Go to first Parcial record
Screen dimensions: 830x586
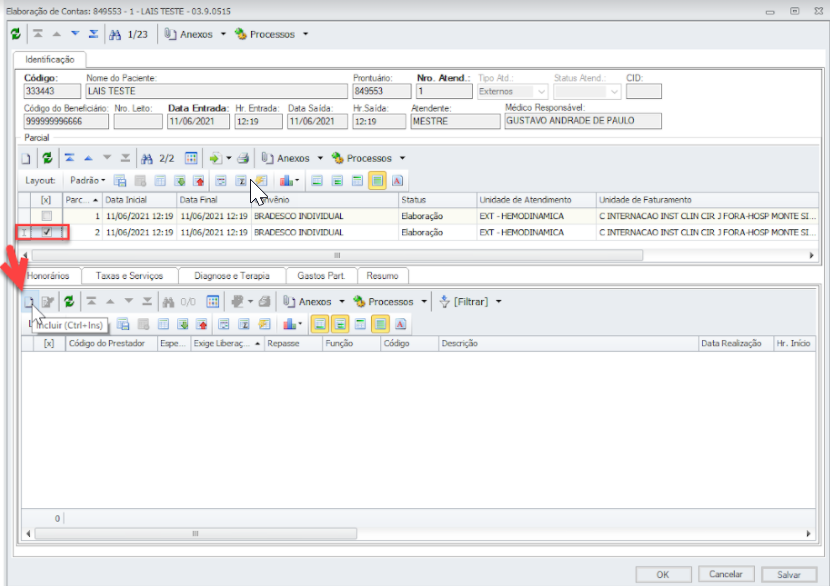pyautogui.click(x=69, y=158)
